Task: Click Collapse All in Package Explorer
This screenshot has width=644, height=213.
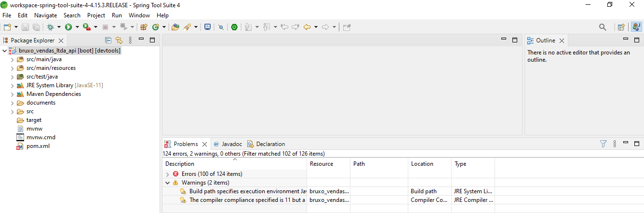Action: click(108, 40)
